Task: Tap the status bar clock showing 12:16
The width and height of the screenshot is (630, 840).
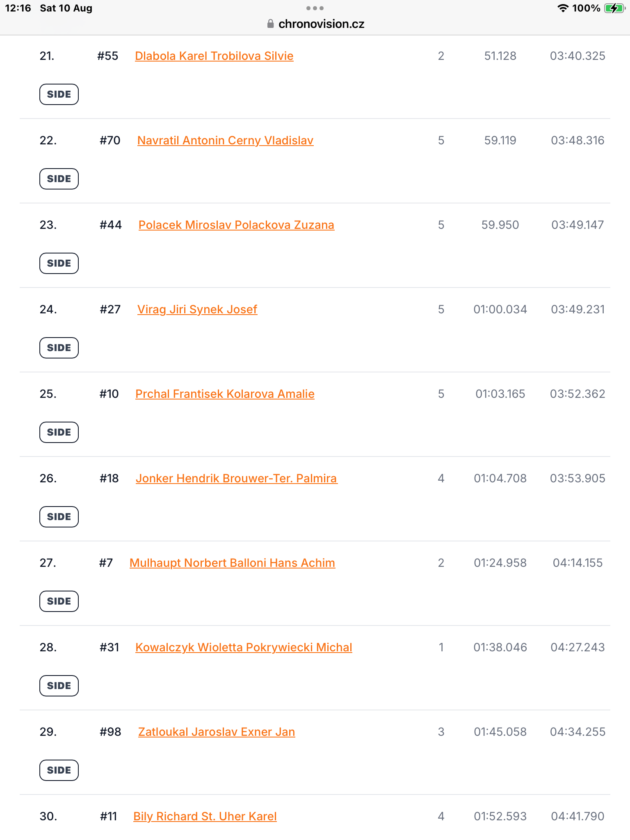Action: pos(18,8)
